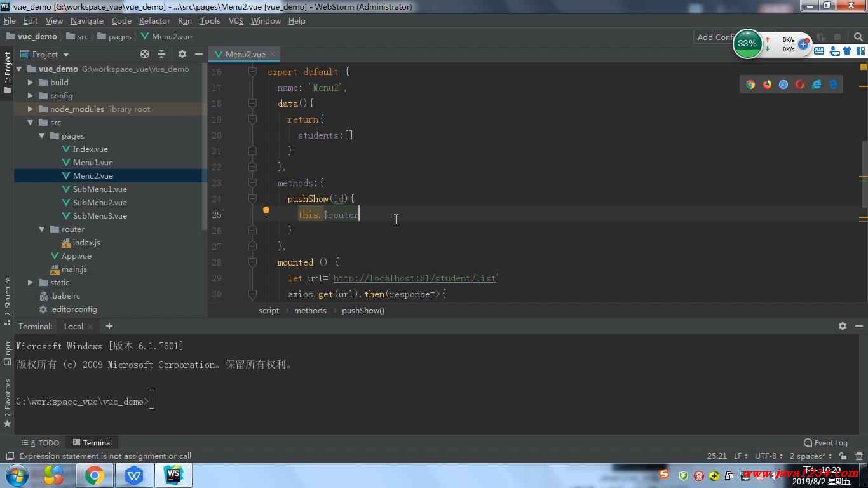Click the locate/scroll from source target icon
The width and height of the screenshot is (868, 488).
coord(145,54)
